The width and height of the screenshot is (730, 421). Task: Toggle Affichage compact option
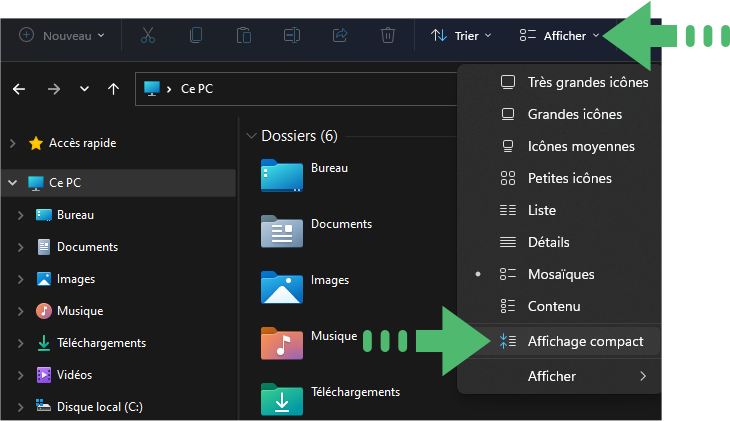coord(563,341)
